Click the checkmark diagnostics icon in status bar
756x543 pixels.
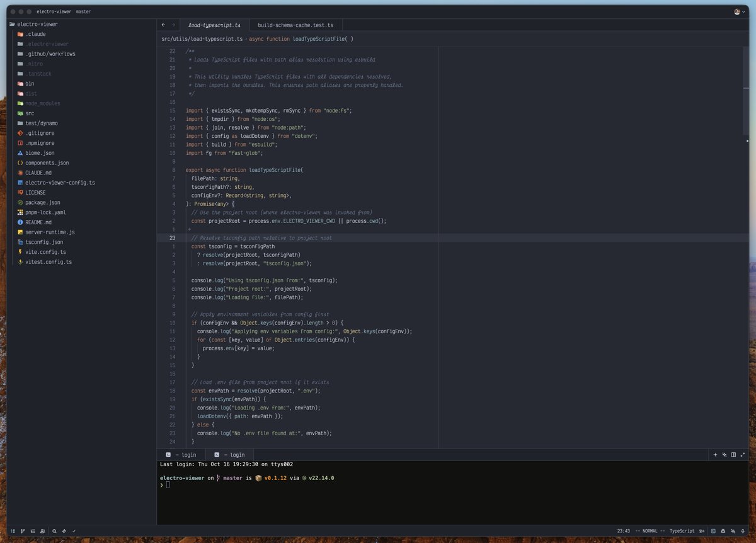pyautogui.click(x=74, y=531)
